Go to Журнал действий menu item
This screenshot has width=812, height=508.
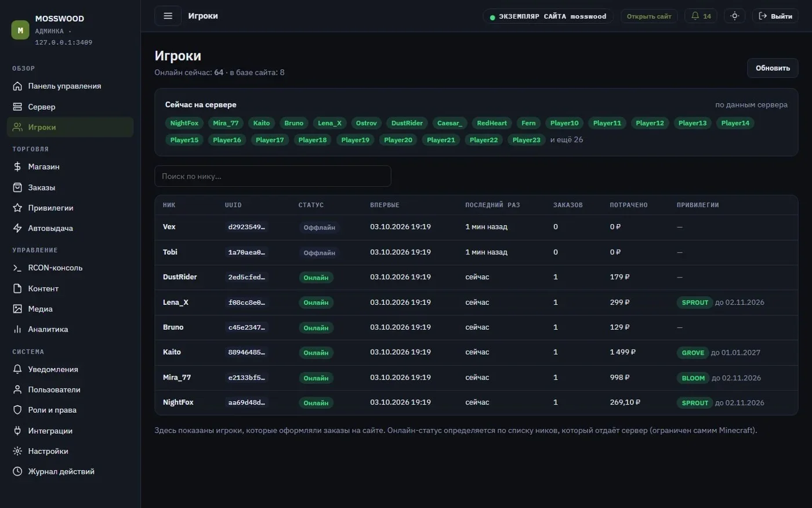coord(70,471)
